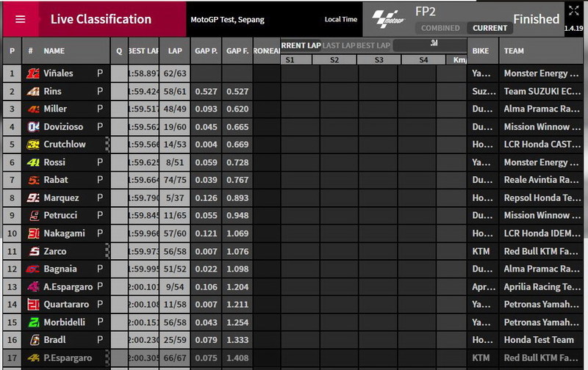This screenshot has height=370, width=588.
Task: Click Zarco's bike KTM
Action: click(x=481, y=251)
